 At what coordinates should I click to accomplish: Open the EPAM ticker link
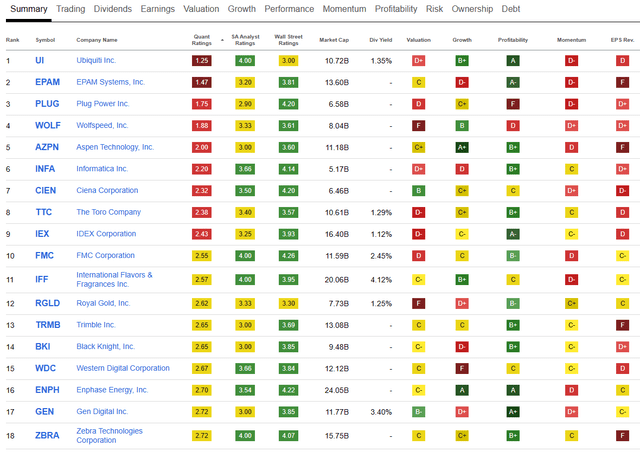(x=47, y=82)
